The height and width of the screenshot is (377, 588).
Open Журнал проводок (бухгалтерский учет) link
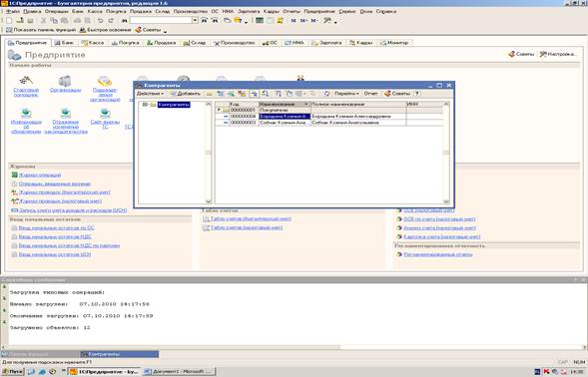point(65,192)
